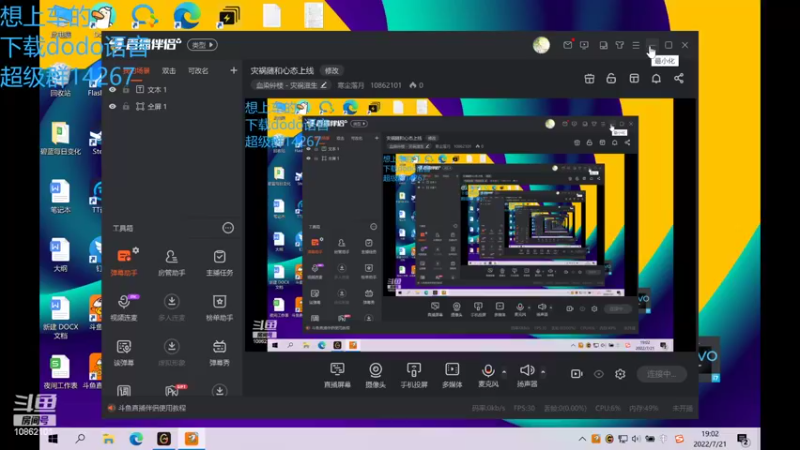Viewport: 800px width, 450px height.
Task: Select the 全屏 1 source row
Action: tap(172, 107)
